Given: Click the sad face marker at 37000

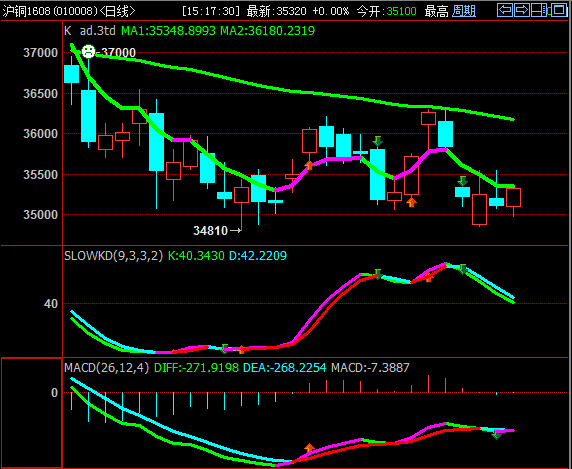Looking at the screenshot, I should 88,51.
